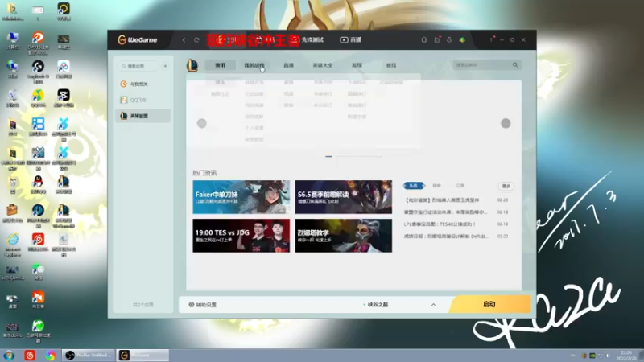Focus the game page search box

tap(482, 65)
